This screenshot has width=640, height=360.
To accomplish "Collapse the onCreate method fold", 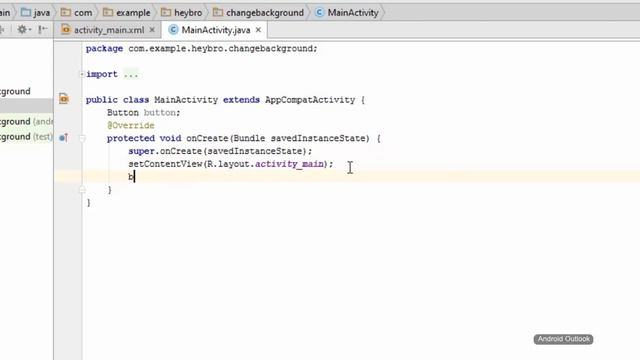I will tap(82, 138).
